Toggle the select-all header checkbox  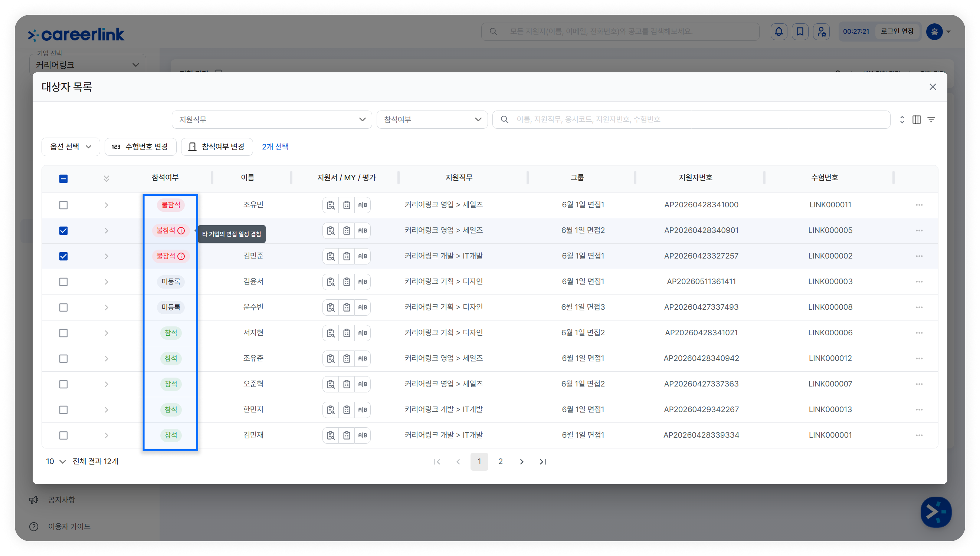click(63, 179)
